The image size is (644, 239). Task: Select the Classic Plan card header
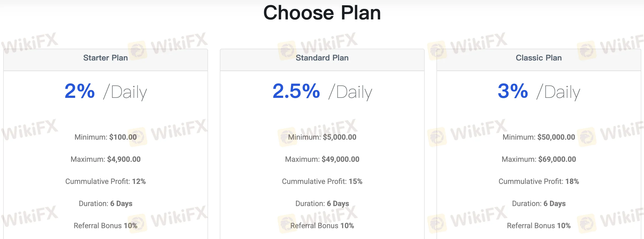tap(538, 58)
